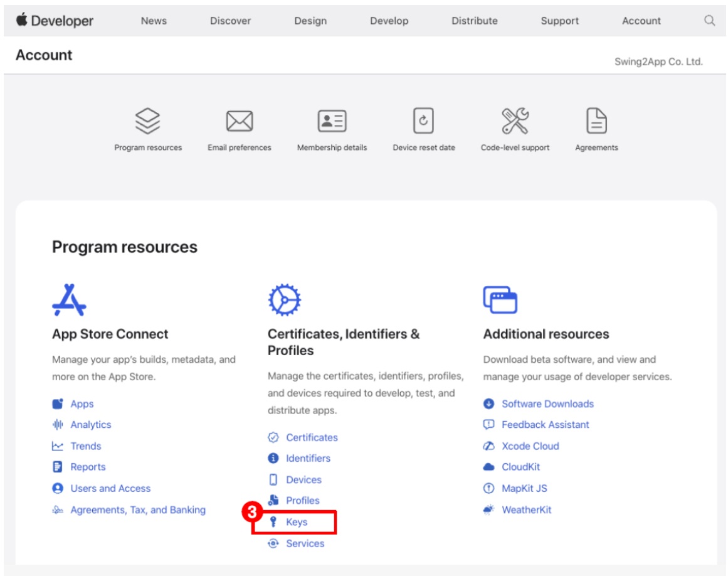The width and height of the screenshot is (728, 576).
Task: Open the Apps link
Action: point(82,404)
